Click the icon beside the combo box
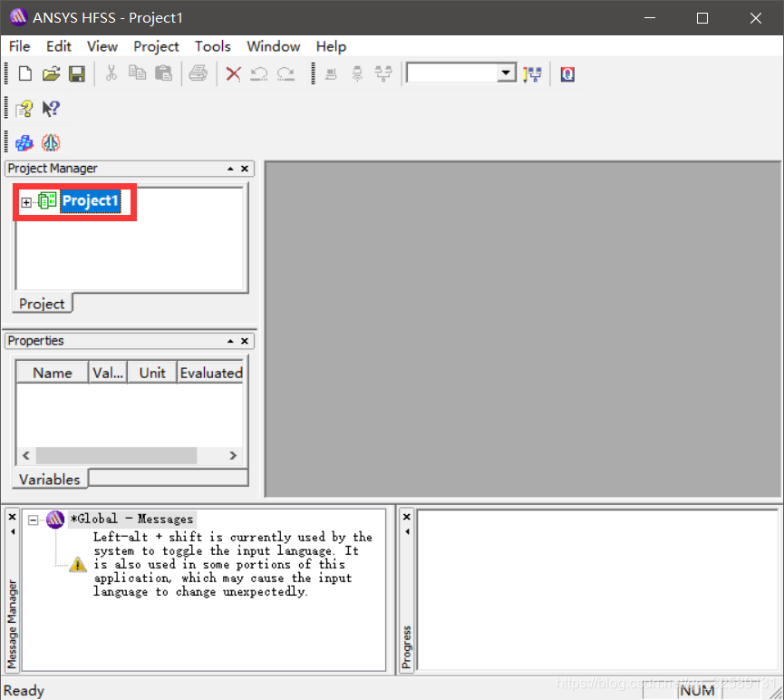 pos(532,74)
